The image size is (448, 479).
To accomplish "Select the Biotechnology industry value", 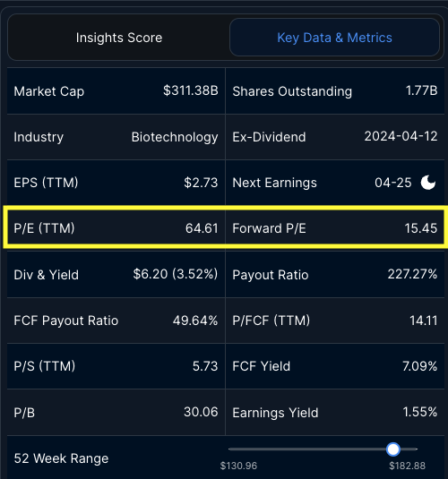I will tap(175, 137).
